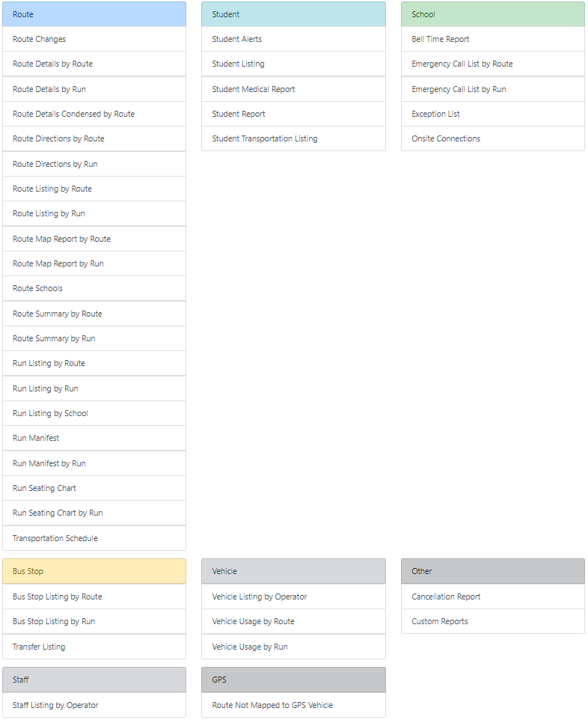Open the Student Medical Report
Viewport: 588px width, 720px height.
pos(253,89)
